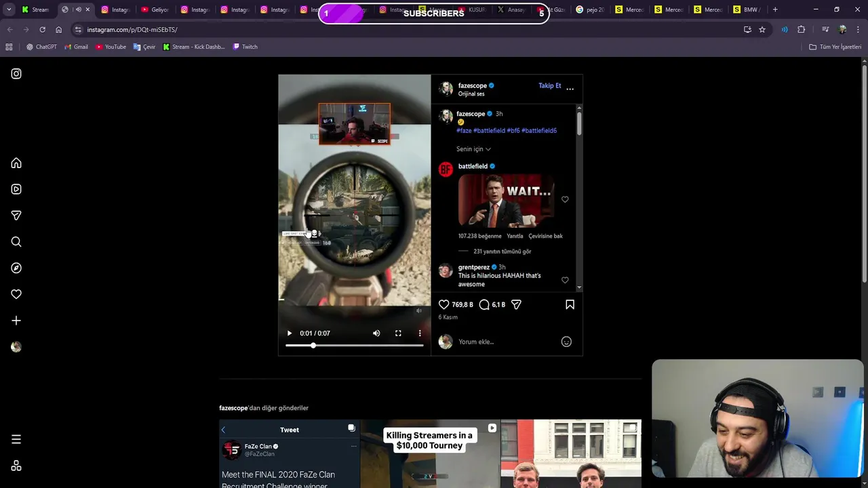Open a new browser tab with plus
Viewport: 868px width, 488px height.
pyautogui.click(x=775, y=9)
